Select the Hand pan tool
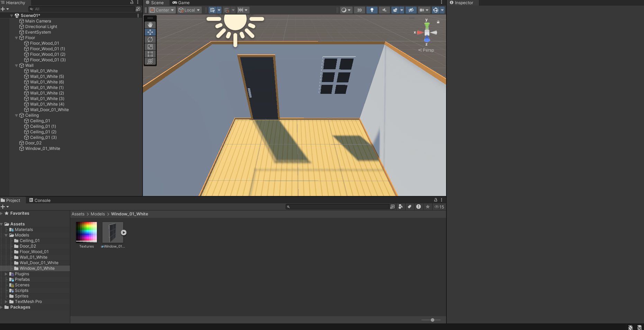Image resolution: width=644 pixels, height=330 pixels. [150, 24]
